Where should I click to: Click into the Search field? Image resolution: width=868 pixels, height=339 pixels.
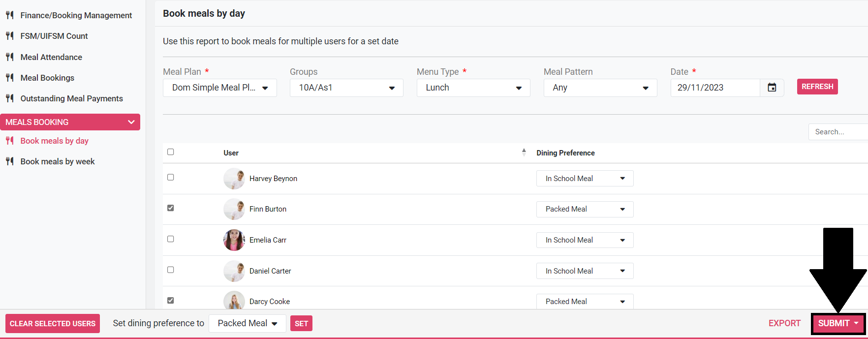837,132
